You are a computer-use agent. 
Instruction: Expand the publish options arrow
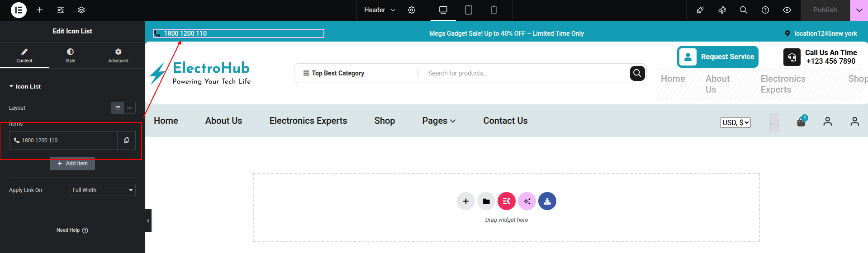coord(859,10)
